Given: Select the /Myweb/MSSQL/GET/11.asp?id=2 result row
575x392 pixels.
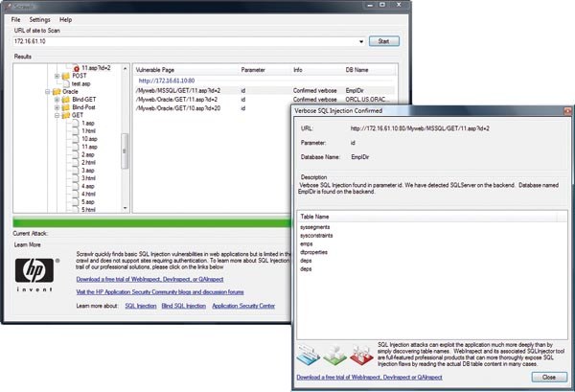Looking at the screenshot, I should 264,91.
